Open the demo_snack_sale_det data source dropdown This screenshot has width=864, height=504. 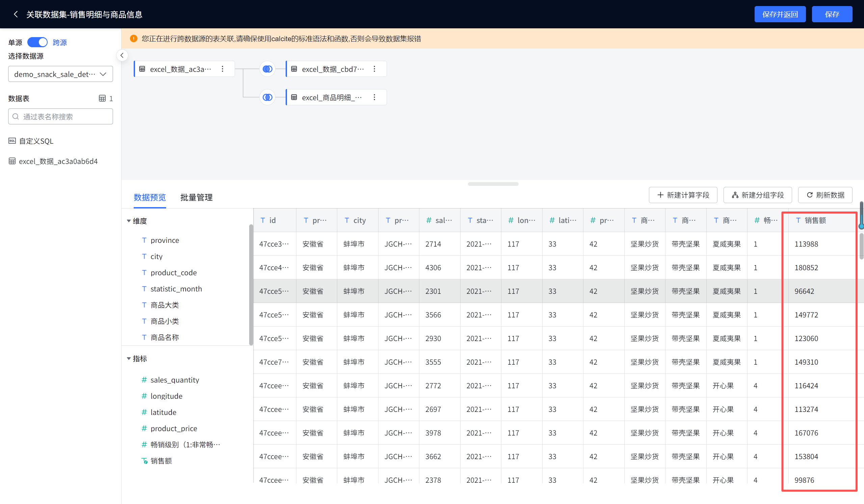60,74
